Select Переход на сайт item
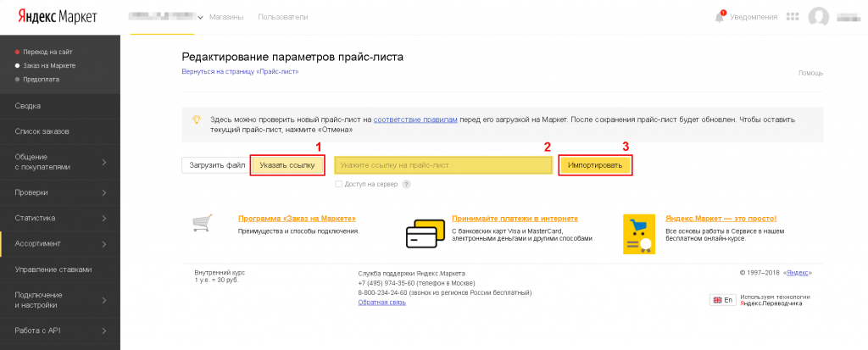Viewport: 868px width, 350px height. coord(47,52)
